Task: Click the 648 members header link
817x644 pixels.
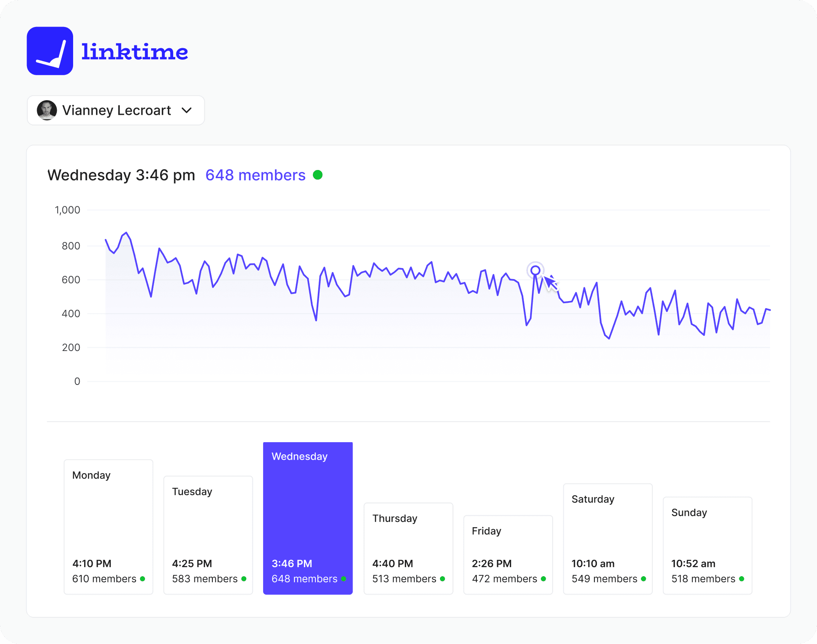Action: [x=255, y=175]
